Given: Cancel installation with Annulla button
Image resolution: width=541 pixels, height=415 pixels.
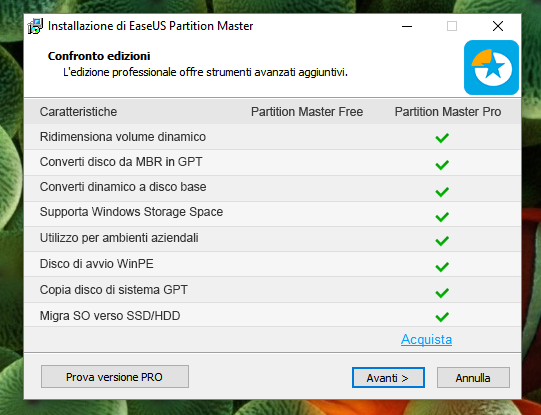Looking at the screenshot, I should [473, 378].
